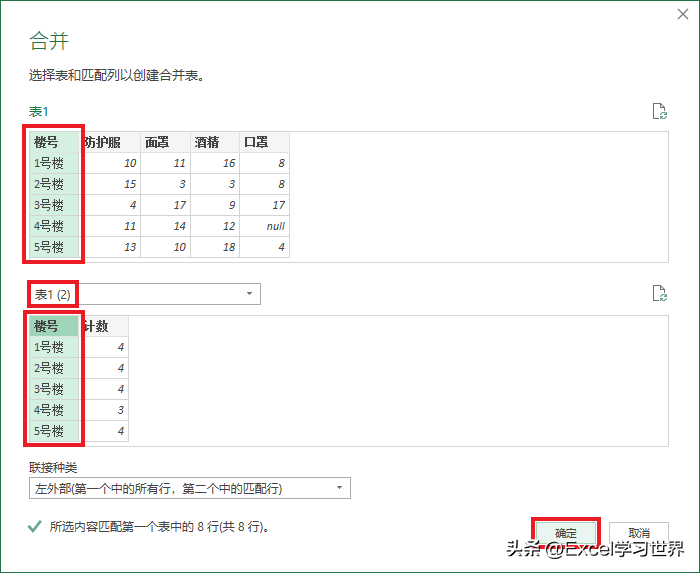Confirm the merge with 确定

pos(566,533)
